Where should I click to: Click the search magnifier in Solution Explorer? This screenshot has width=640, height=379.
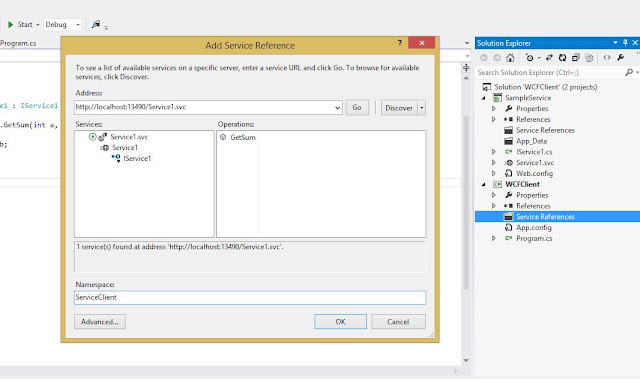pos(629,72)
